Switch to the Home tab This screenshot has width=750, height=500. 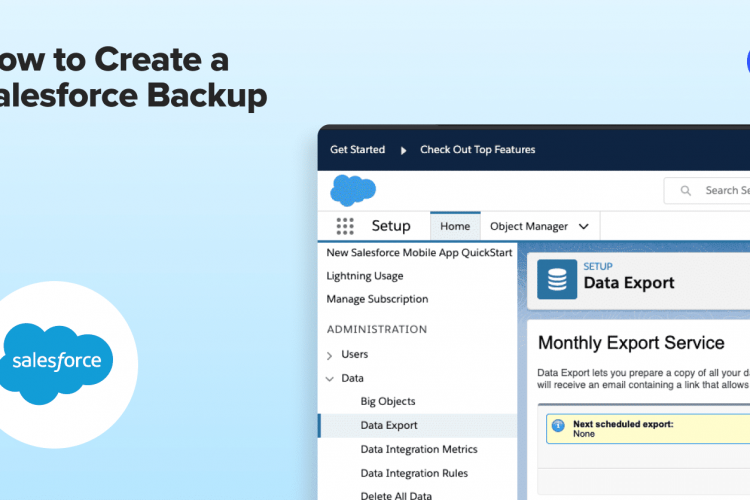[455, 226]
